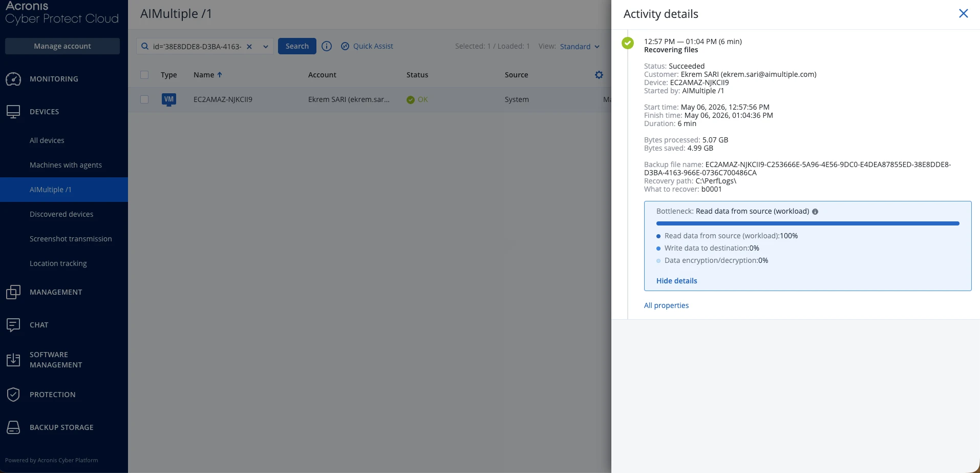Click 'Data encryption/decryption:0%' line
This screenshot has width=980, height=473.
click(716, 260)
